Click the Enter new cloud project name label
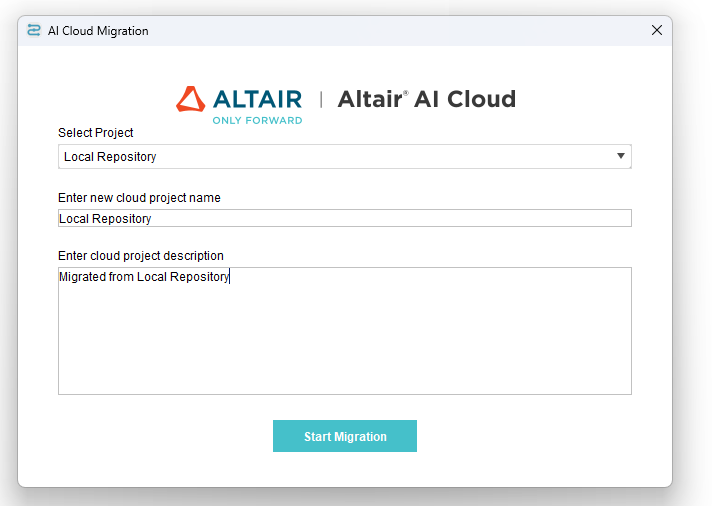The width and height of the screenshot is (712, 506). 139,198
